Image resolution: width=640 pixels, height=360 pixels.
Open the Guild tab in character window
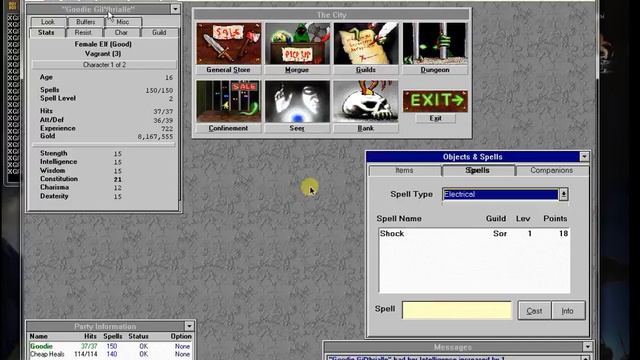click(159, 32)
